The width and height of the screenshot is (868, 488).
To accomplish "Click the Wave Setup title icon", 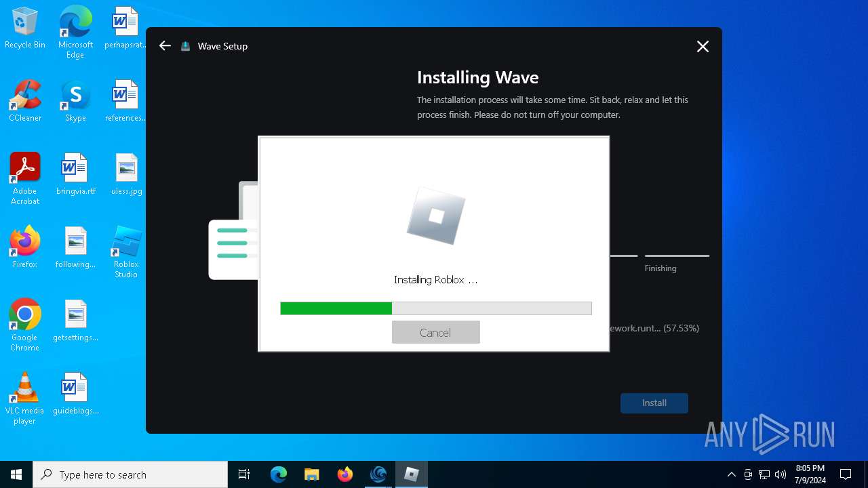I will [x=186, y=46].
